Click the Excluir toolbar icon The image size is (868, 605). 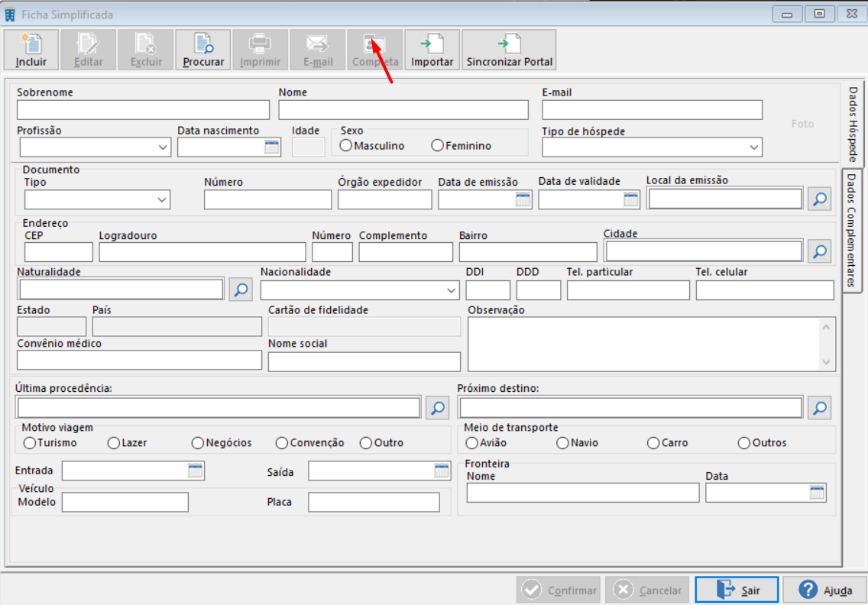point(146,50)
